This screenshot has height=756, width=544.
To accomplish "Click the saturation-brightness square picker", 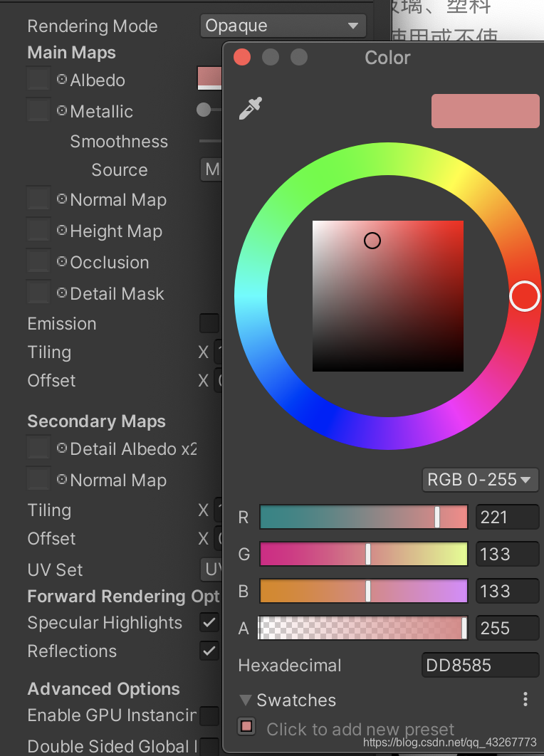I will point(388,296).
